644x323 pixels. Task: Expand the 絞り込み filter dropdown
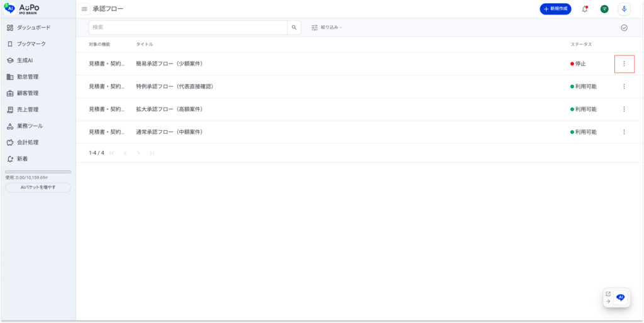pos(326,28)
